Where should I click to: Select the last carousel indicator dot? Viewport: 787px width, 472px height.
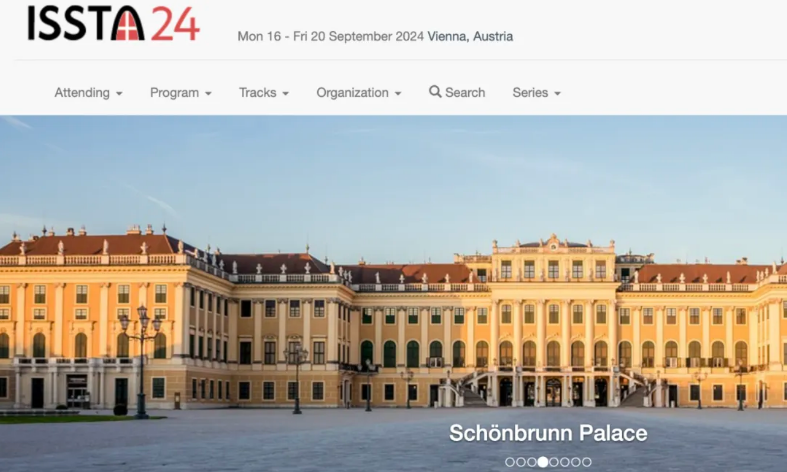pyautogui.click(x=587, y=462)
